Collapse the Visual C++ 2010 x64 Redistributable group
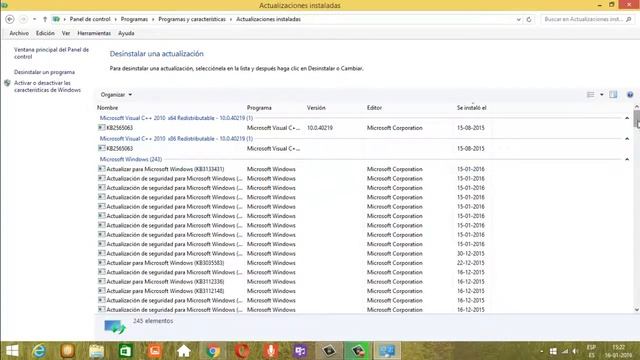Image resolution: width=640 pixels, height=360 pixels. 627,118
